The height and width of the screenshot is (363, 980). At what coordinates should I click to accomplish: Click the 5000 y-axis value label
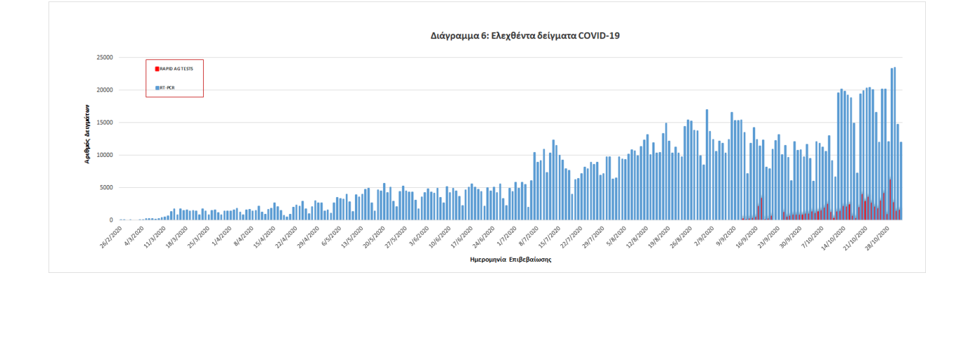click(x=108, y=188)
